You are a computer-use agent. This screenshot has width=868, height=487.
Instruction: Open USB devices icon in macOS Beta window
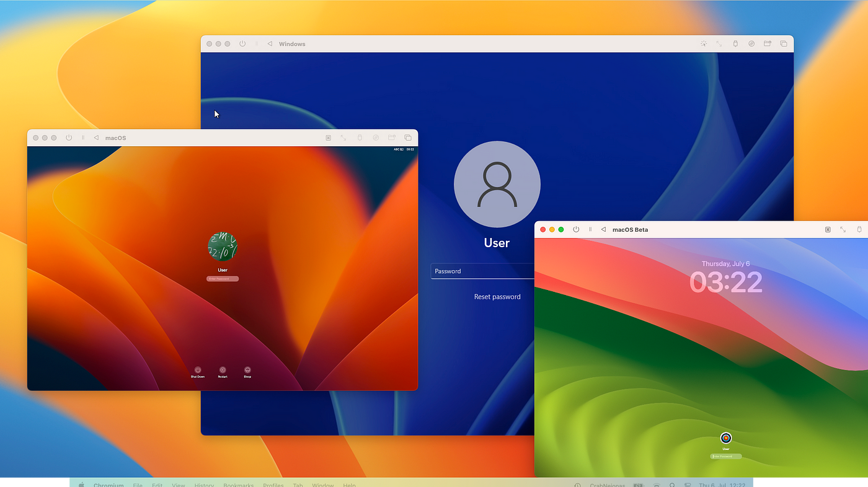tap(859, 229)
